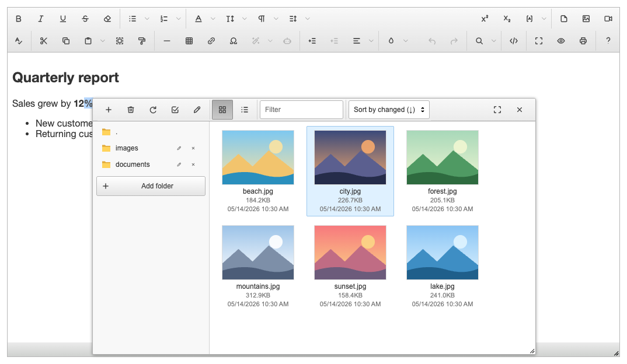Click the insert image icon
627x364 pixels.
586,19
